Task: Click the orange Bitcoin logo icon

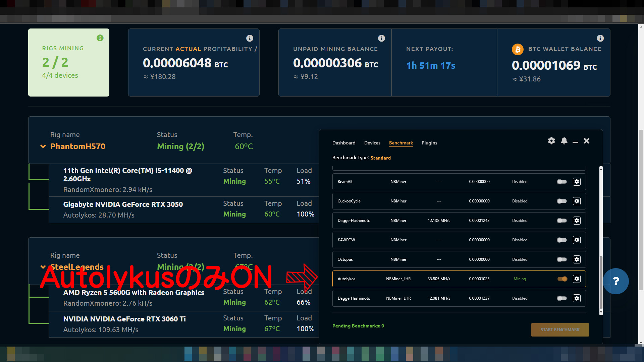Action: [x=518, y=50]
